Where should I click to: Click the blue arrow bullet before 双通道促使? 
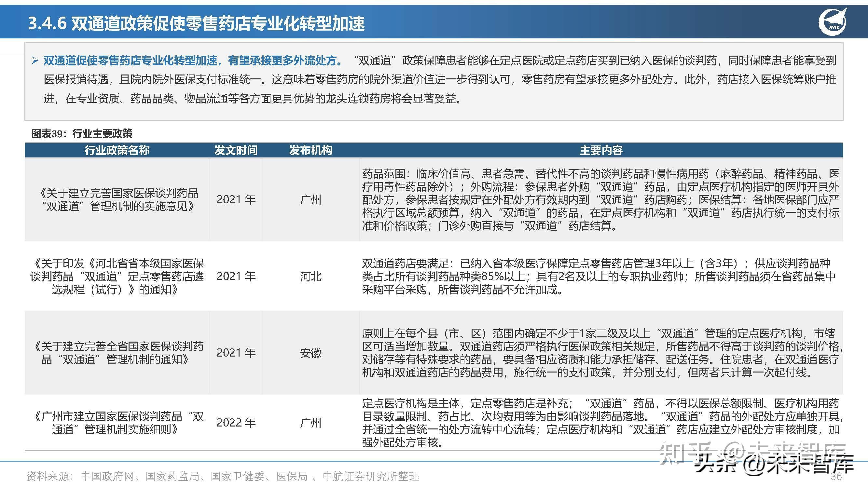[x=35, y=61]
